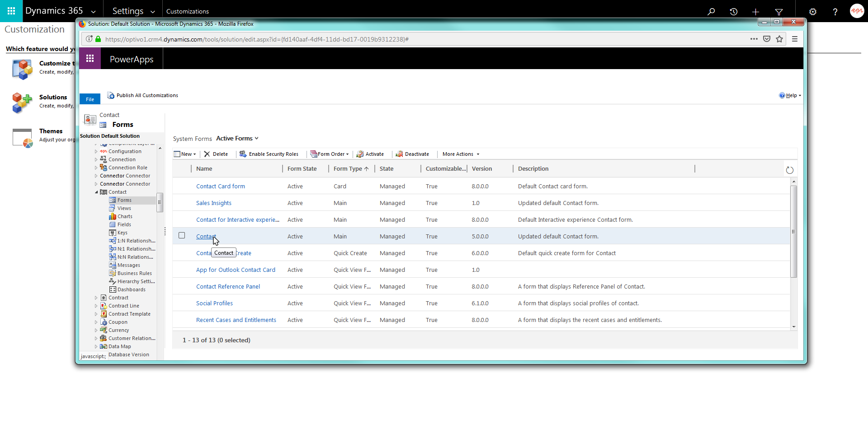Image resolution: width=868 pixels, height=429 pixels.
Task: Open the Contact Card form link
Action: [221, 186]
